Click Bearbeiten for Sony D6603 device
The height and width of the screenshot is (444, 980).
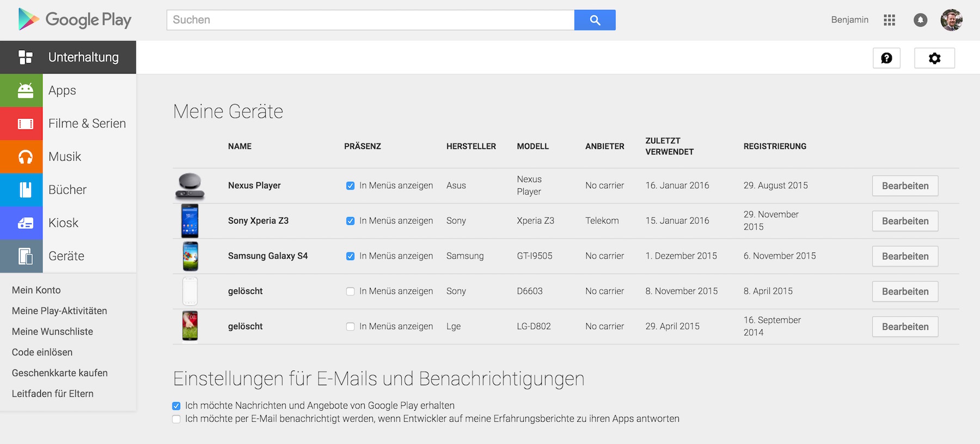point(905,291)
